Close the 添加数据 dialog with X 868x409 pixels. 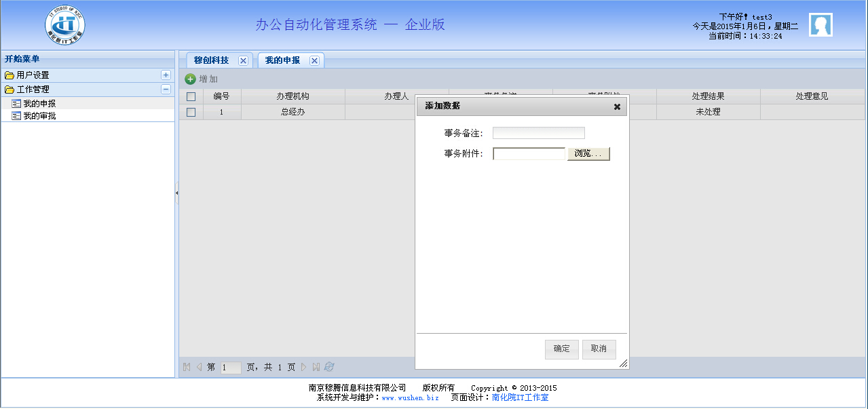tap(617, 106)
